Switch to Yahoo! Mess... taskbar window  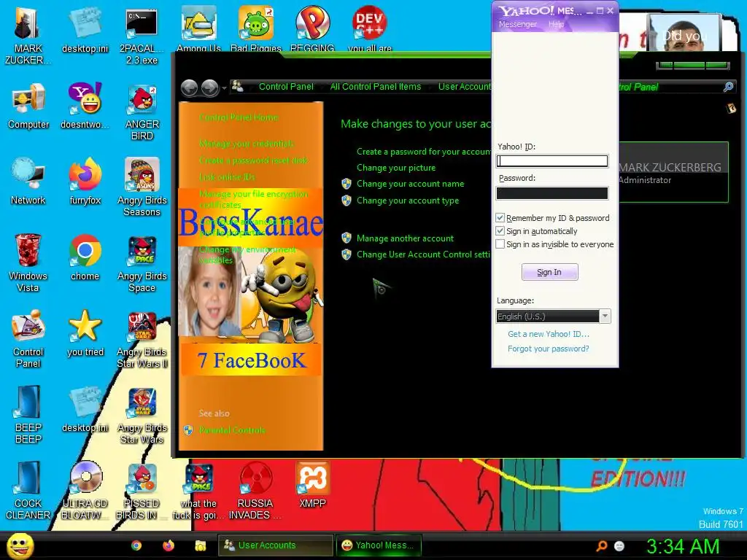point(379,545)
